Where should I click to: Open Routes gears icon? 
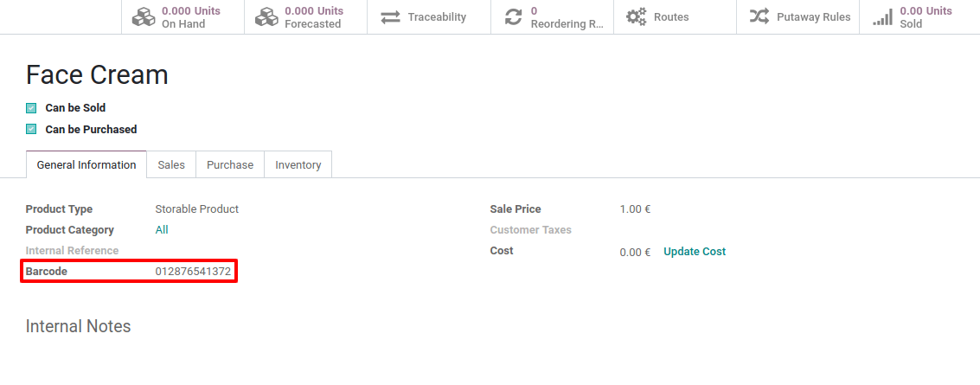point(637,17)
